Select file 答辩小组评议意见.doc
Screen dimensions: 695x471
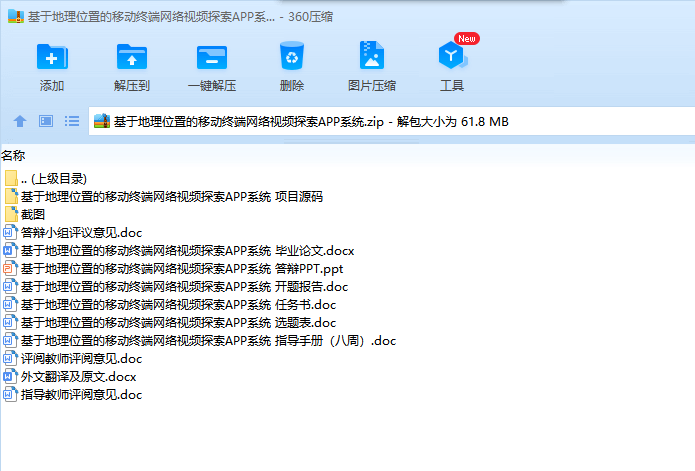[x=82, y=233]
